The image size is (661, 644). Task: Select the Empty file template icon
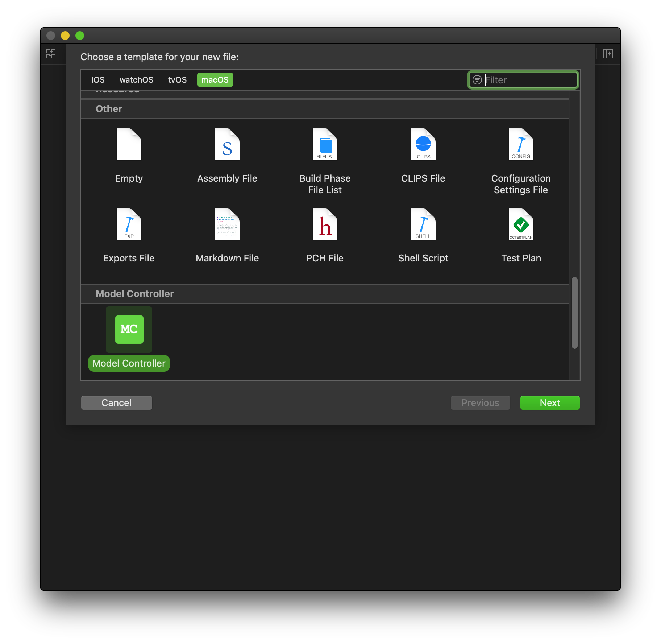(129, 145)
